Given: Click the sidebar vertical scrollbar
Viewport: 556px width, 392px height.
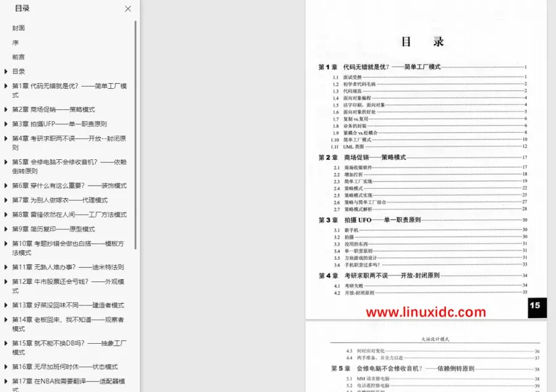Looking at the screenshot, I should tap(135, 135).
